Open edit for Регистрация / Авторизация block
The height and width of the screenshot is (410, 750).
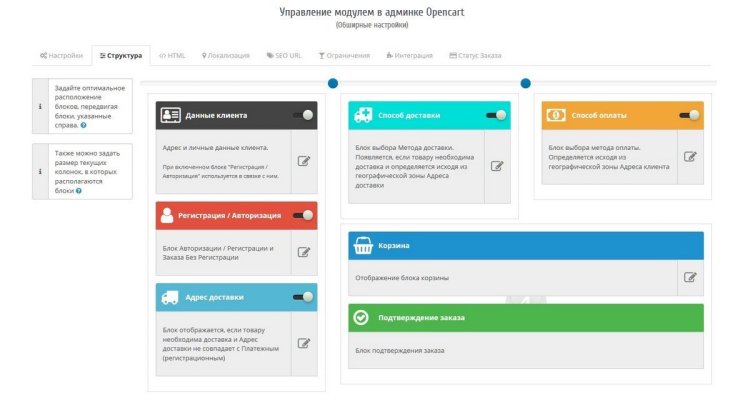point(305,252)
